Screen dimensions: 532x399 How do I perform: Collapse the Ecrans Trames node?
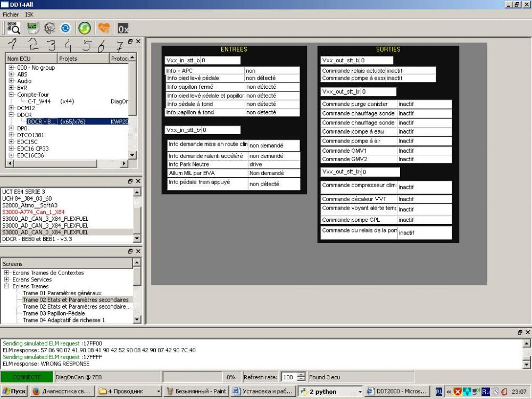pos(6,286)
